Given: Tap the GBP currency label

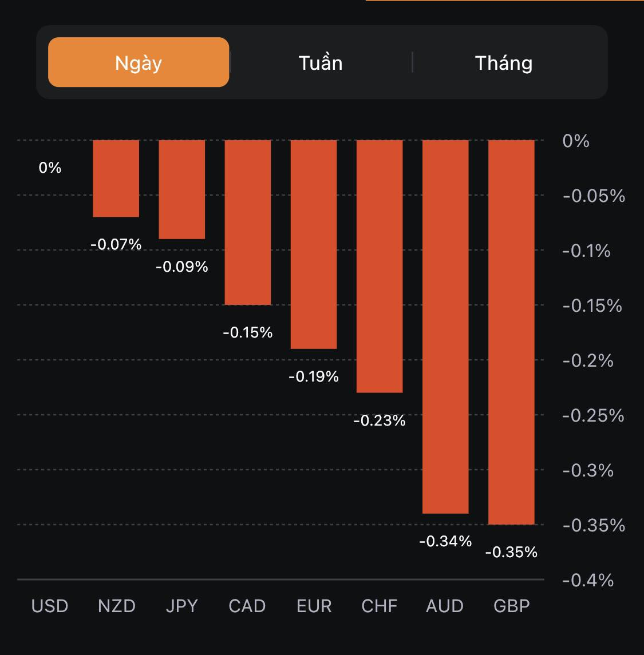Looking at the screenshot, I should point(512,606).
